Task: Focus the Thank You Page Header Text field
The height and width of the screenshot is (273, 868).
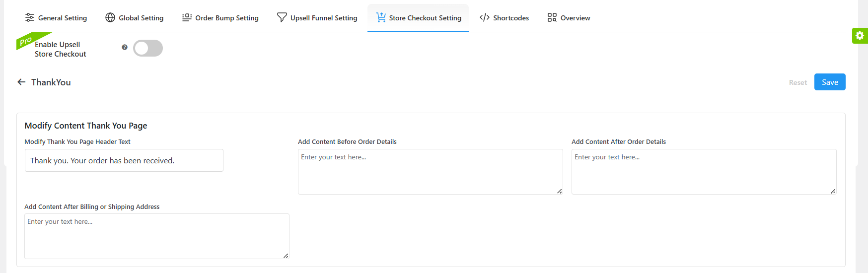Action: tap(124, 160)
